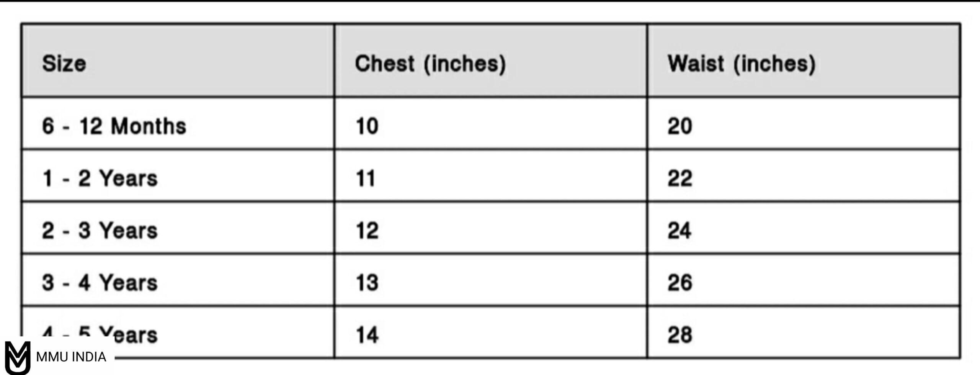Click the MMU INDIA watermark text
The width and height of the screenshot is (980, 375).
tap(71, 357)
